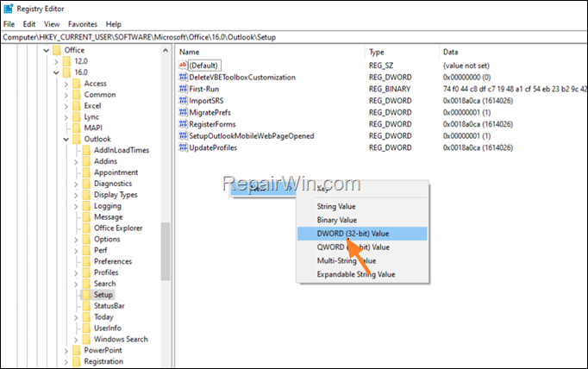Image resolution: width=588 pixels, height=369 pixels.
Task: Click the Office folder icon in tree
Action: [57, 50]
